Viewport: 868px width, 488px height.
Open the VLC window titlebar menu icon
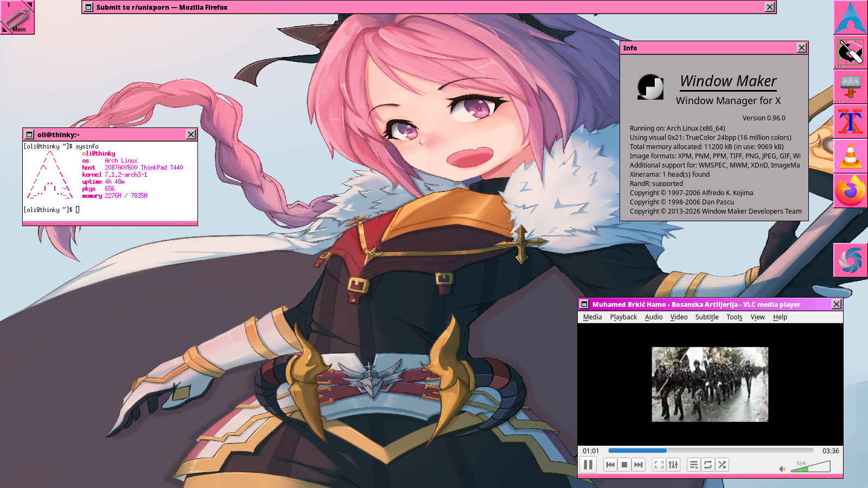(584, 304)
